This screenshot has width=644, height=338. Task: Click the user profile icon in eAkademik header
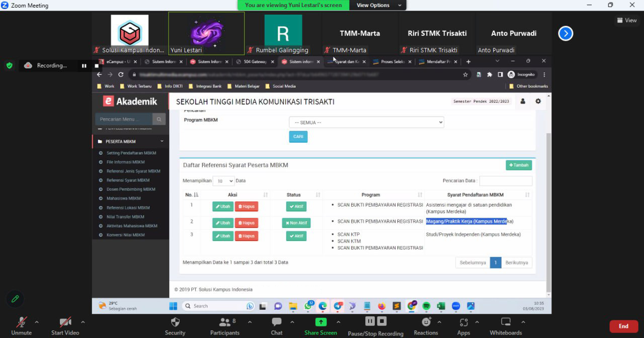523,101
